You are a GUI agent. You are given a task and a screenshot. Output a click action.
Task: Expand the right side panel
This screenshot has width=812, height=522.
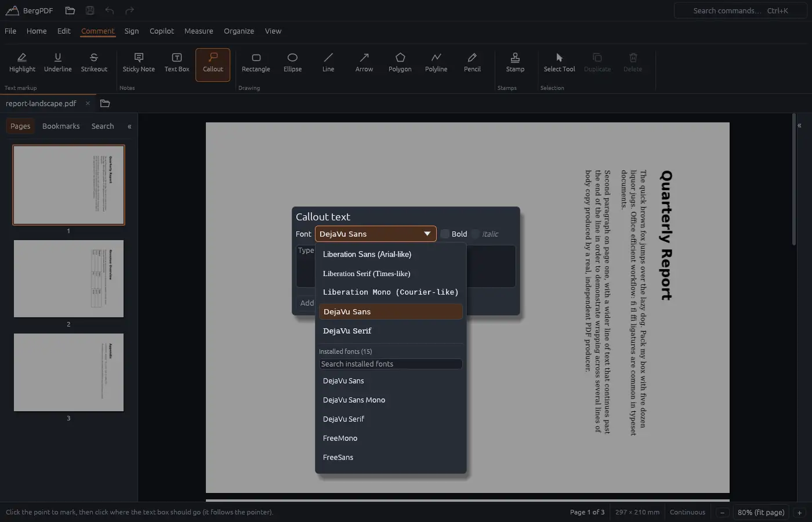coord(799,125)
